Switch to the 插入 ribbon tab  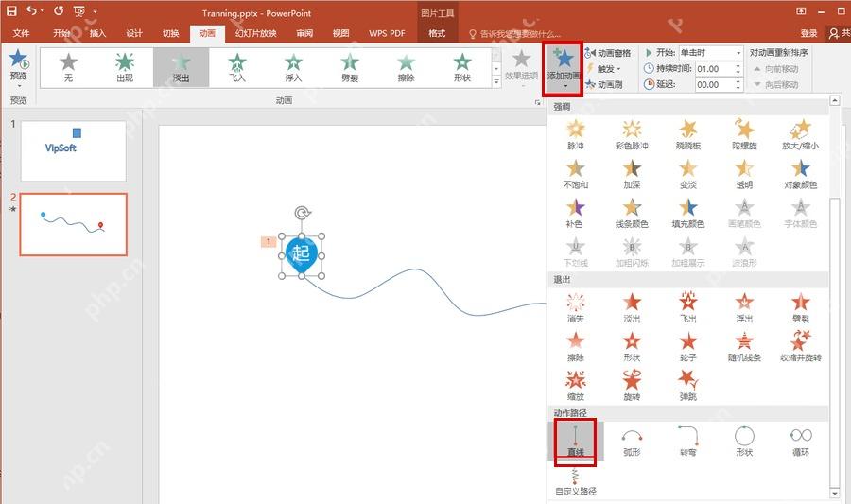pyautogui.click(x=97, y=33)
